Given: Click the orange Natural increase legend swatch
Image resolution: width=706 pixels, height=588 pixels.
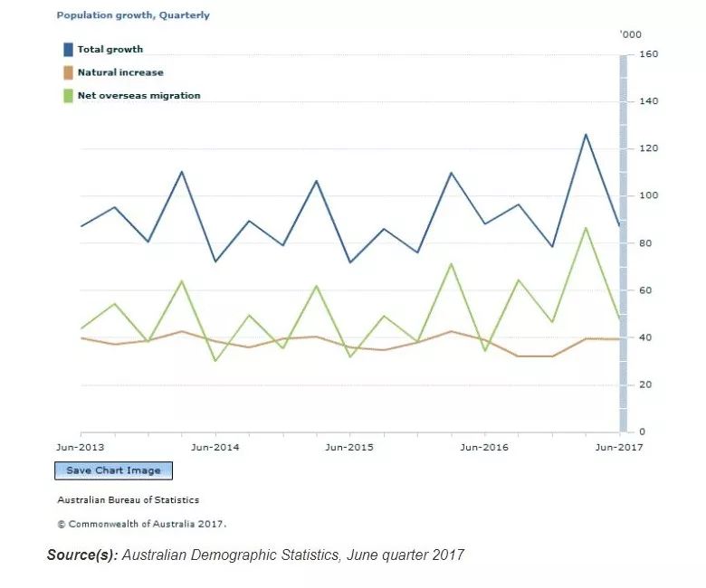Looking at the screenshot, I should (68, 72).
